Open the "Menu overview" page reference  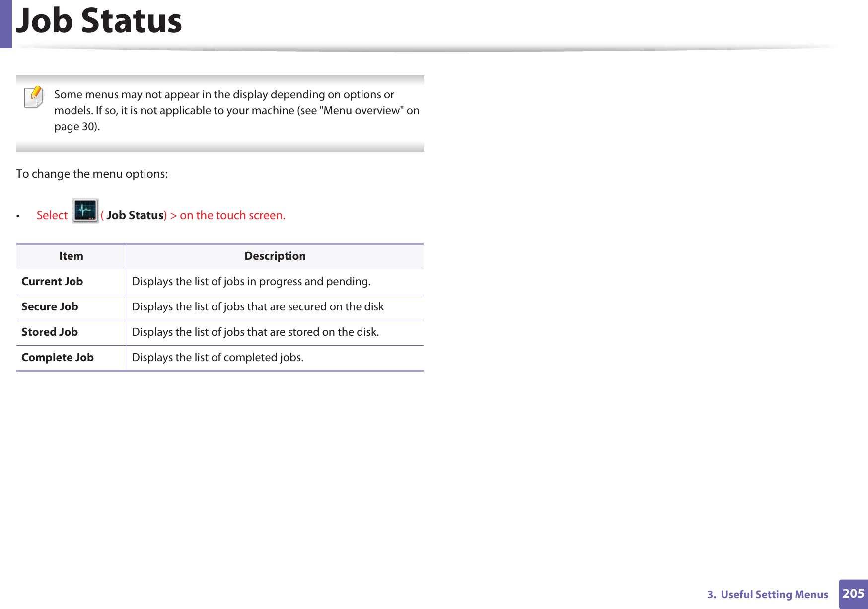pyautogui.click(x=362, y=110)
